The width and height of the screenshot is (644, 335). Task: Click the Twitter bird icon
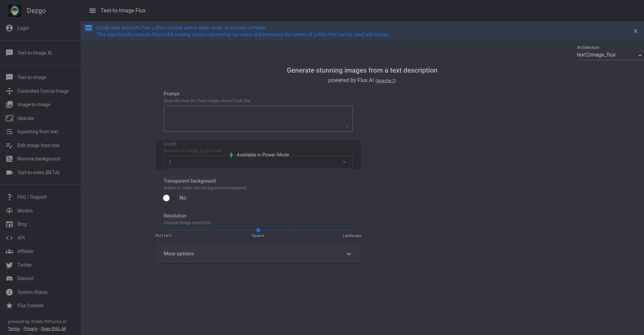[x=9, y=265]
